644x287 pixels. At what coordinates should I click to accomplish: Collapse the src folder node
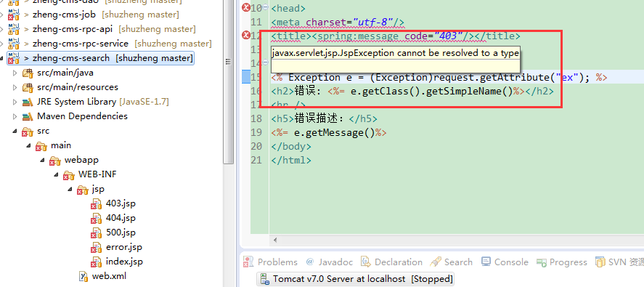[15, 132]
